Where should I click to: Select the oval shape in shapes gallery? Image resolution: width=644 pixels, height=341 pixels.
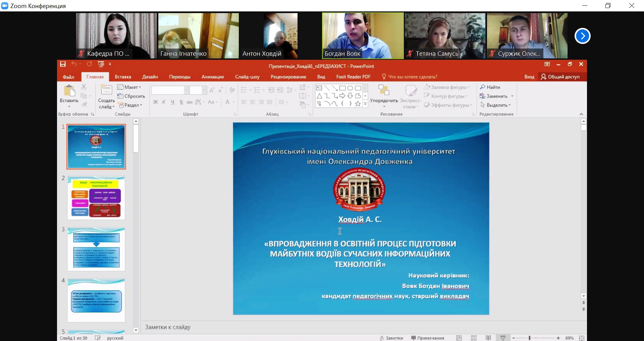[350, 88]
